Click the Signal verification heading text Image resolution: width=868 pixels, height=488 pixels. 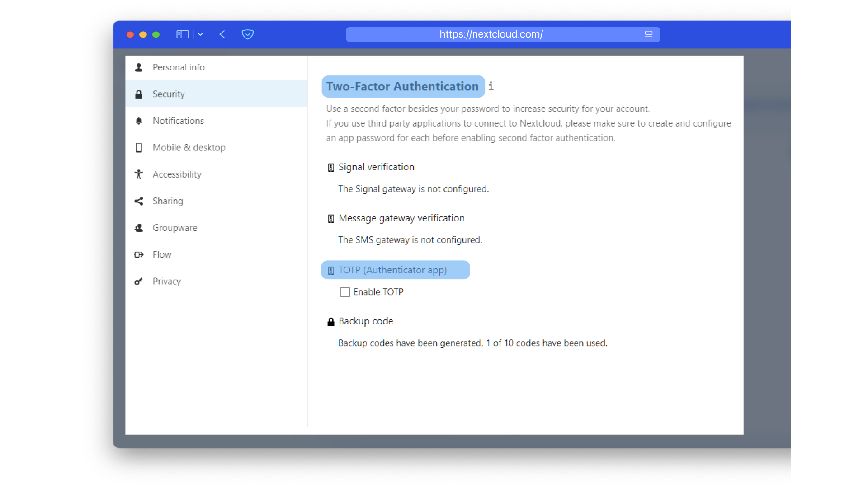376,167
